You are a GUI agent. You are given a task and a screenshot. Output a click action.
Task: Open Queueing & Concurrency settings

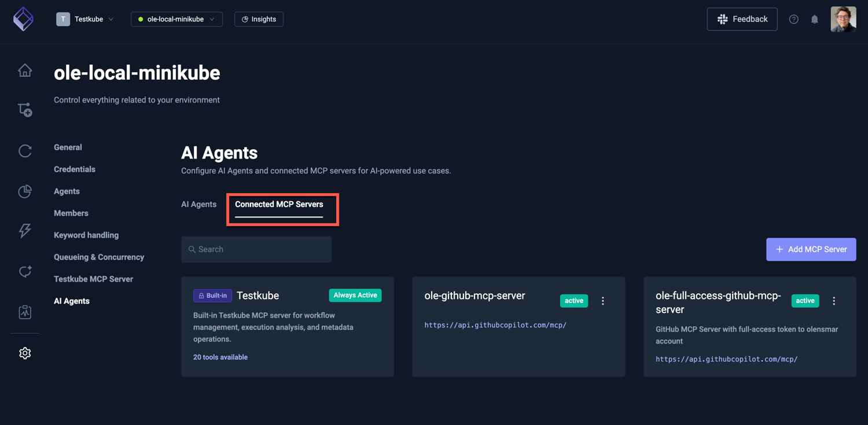99,257
